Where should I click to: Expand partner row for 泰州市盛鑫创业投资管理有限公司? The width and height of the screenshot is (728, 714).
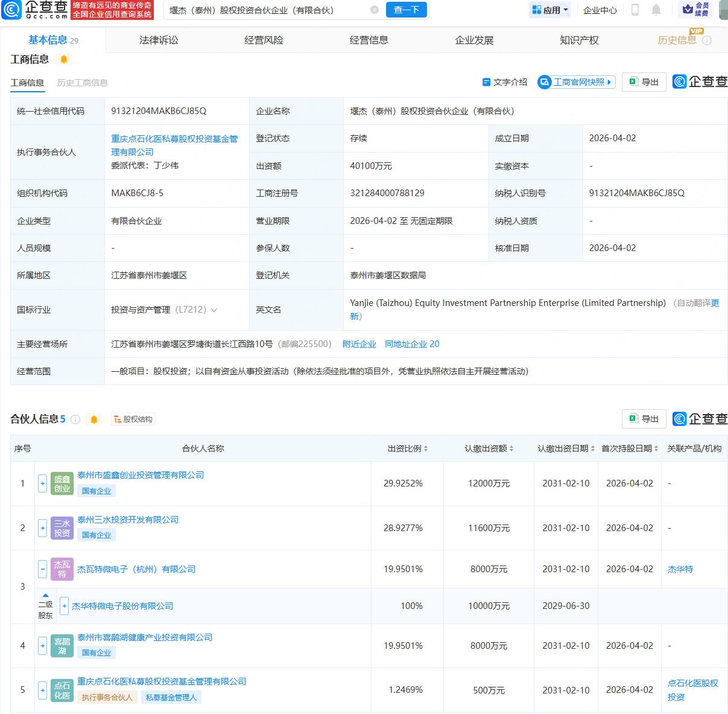tap(42, 483)
